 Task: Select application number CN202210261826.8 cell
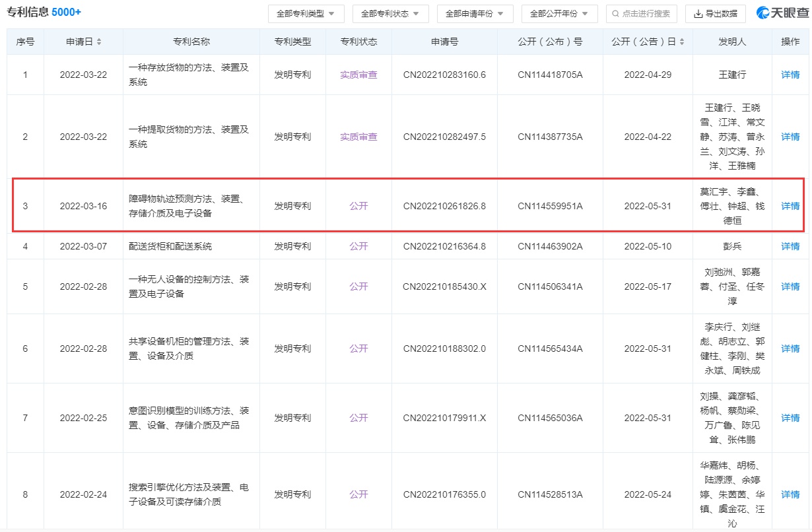[444, 206]
